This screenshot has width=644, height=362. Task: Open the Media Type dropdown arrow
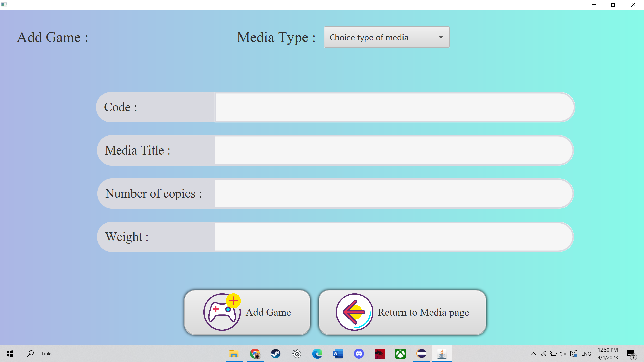(441, 37)
